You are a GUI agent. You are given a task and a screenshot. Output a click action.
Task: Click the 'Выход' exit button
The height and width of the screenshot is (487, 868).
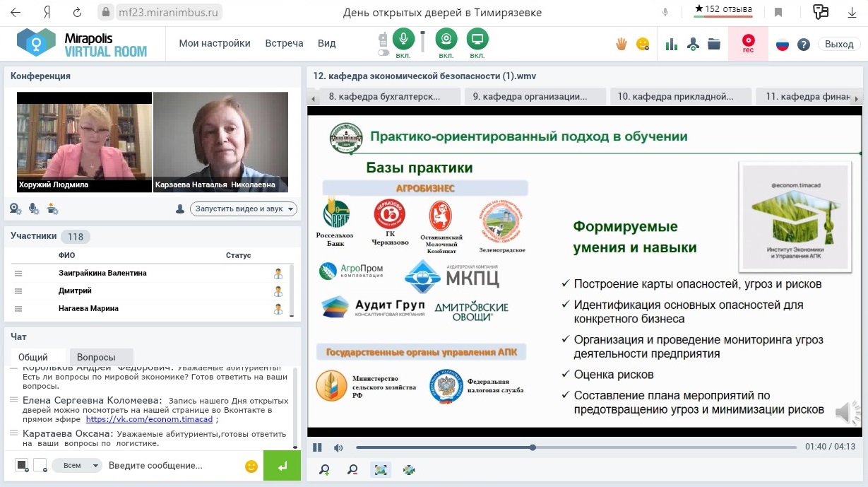(x=839, y=44)
